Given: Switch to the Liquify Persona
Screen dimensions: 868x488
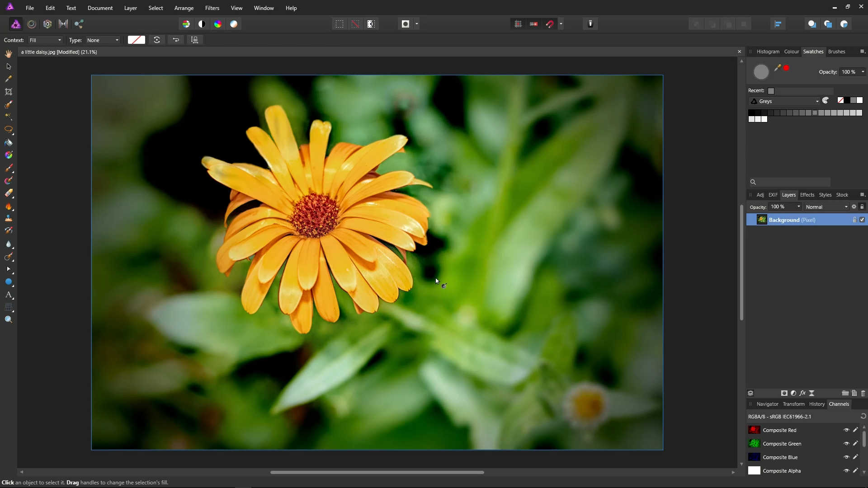Looking at the screenshot, I should [32, 24].
